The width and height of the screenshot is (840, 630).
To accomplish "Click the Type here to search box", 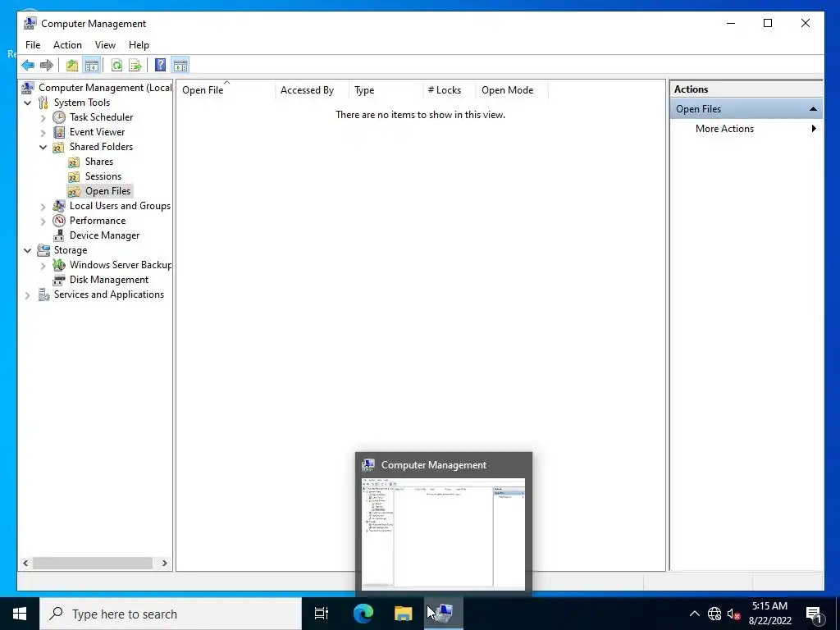I will click(171, 614).
